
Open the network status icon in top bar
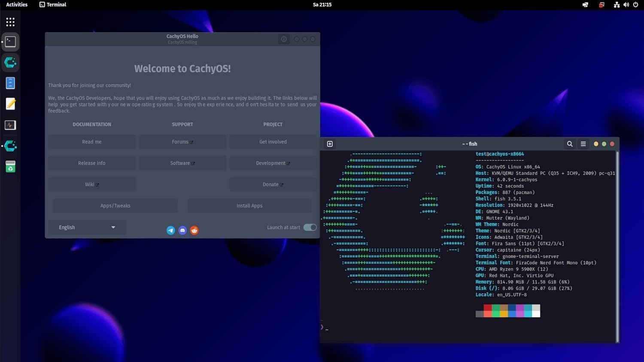pyautogui.click(x=617, y=5)
